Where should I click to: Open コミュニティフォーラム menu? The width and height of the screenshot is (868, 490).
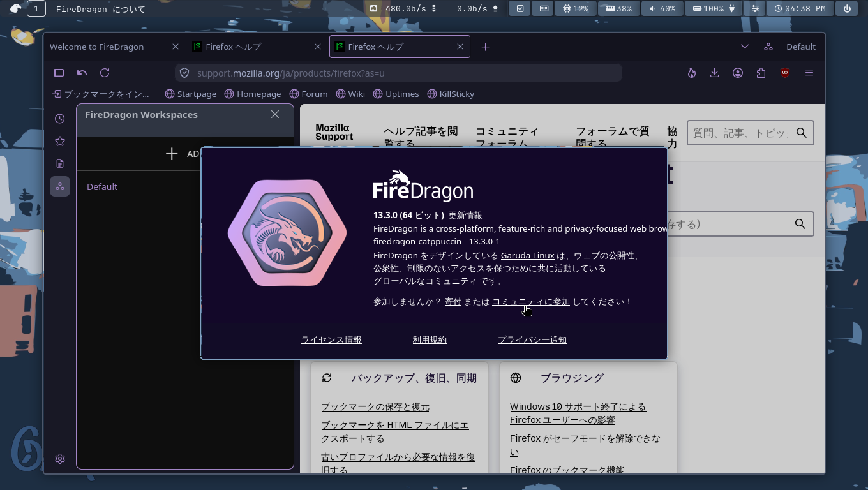click(507, 137)
